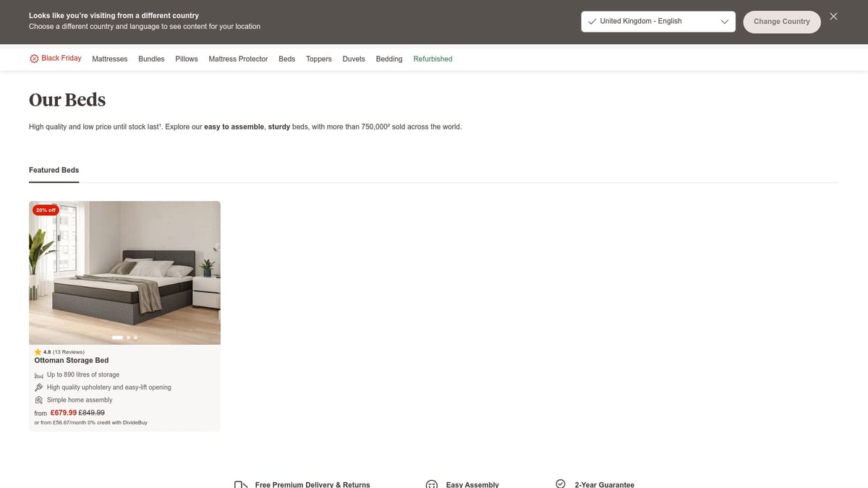This screenshot has height=488, width=868.
Task: Click the icon beside high quality upholstery
Action: (x=39, y=388)
